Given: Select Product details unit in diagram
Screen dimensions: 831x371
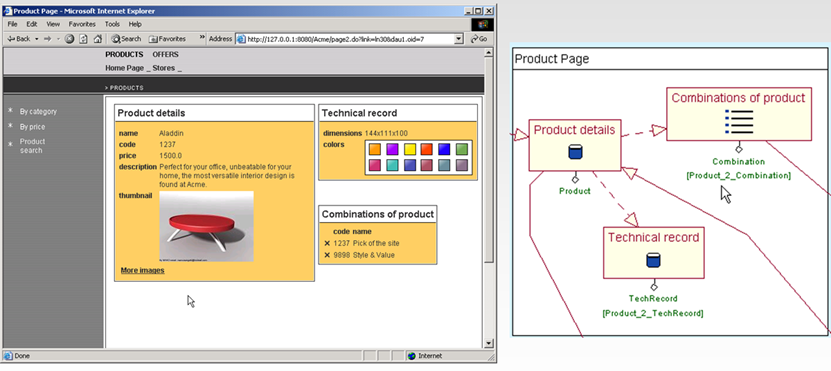Looking at the screenshot, I should (574, 145).
